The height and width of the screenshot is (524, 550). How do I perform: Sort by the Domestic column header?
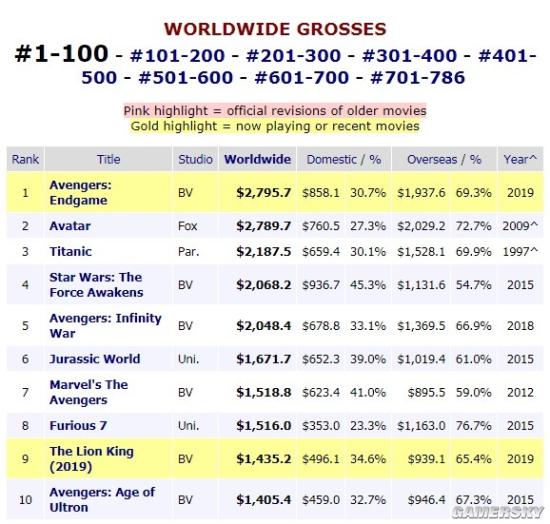[x=331, y=159]
